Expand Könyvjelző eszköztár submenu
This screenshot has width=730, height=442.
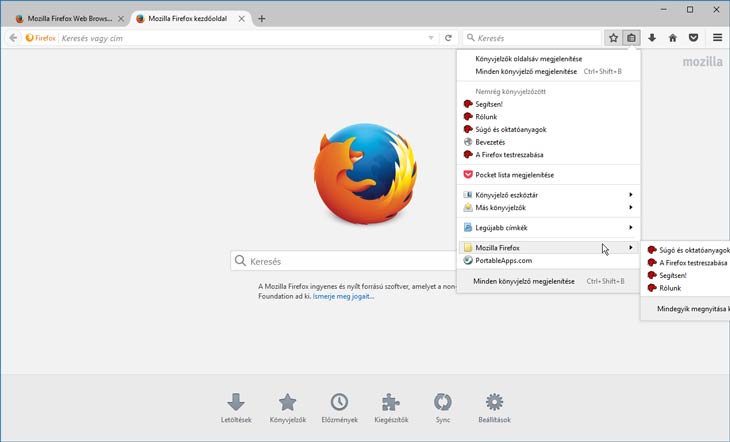tap(548, 195)
